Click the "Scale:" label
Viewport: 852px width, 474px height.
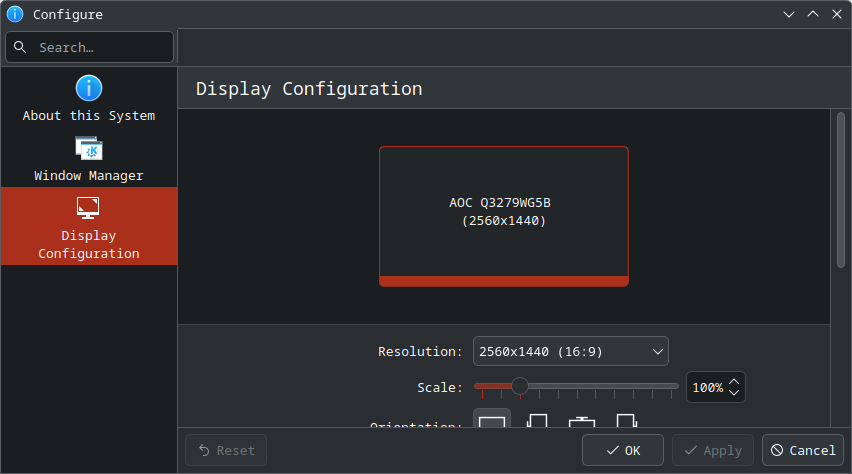(x=440, y=388)
